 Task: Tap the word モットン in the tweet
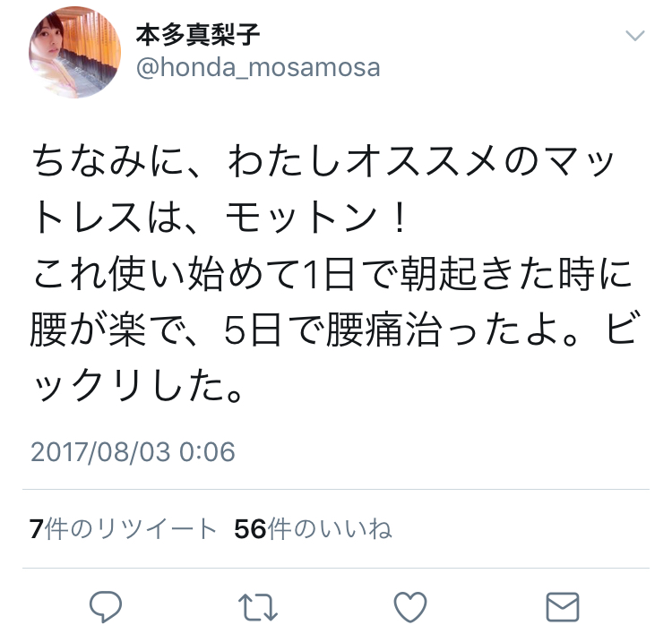coord(302,218)
